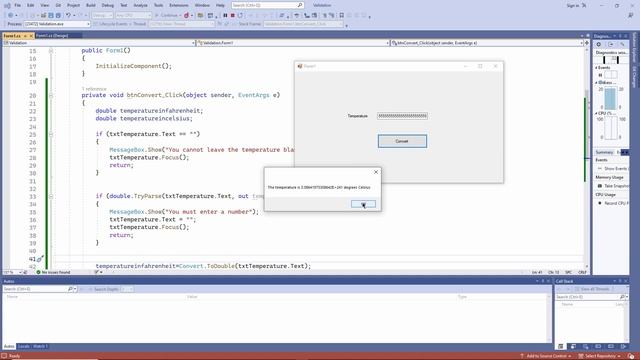
Task: Click the bookmark toolbar icon
Action: [342, 16]
